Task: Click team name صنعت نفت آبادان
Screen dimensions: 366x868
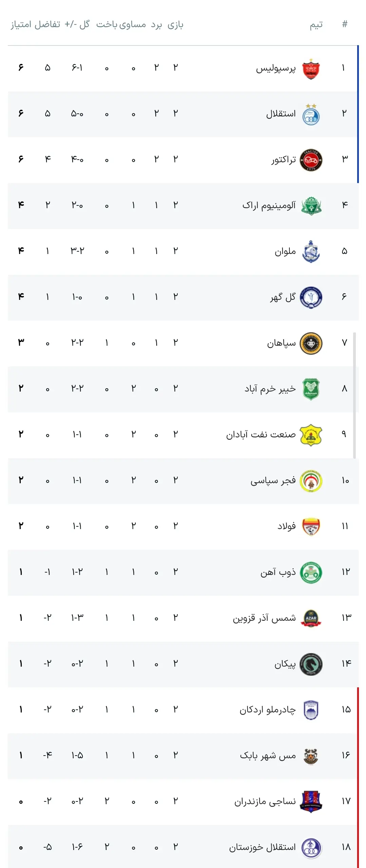Action: [261, 434]
